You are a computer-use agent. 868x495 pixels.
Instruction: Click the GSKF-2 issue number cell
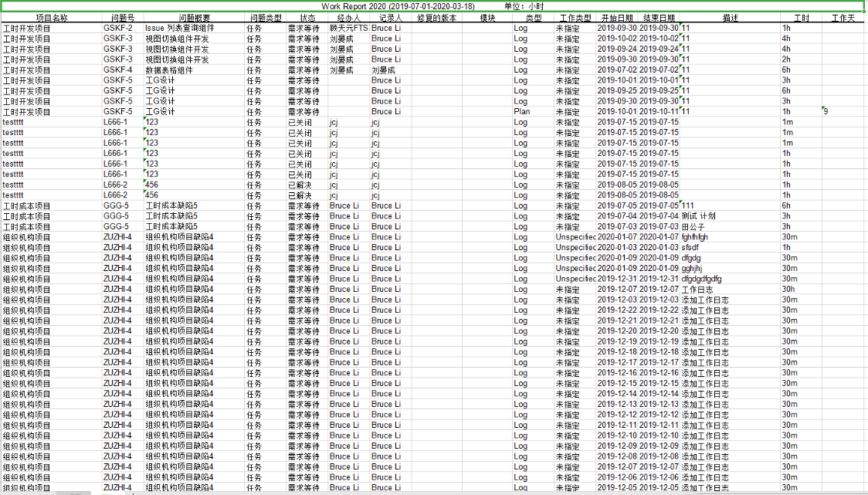coord(118,28)
